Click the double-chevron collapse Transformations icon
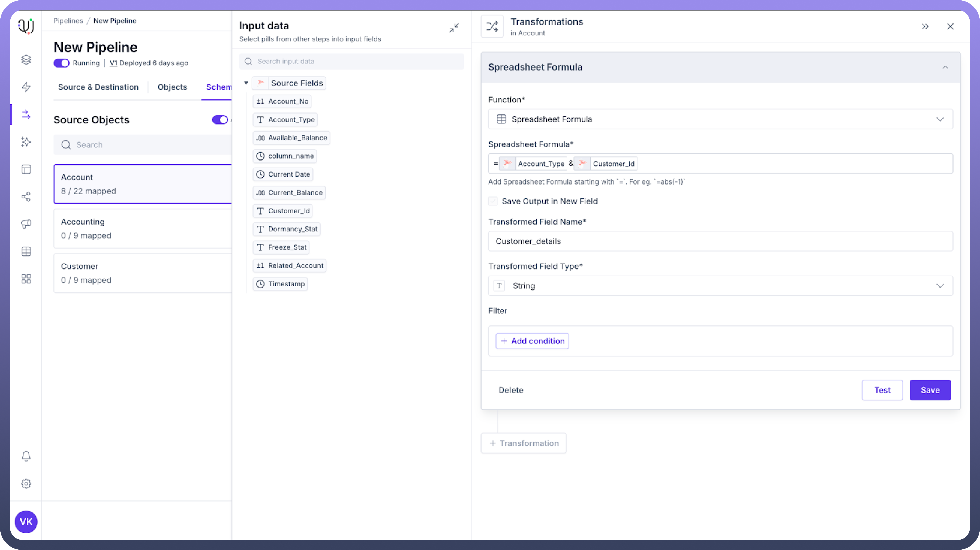 click(925, 26)
